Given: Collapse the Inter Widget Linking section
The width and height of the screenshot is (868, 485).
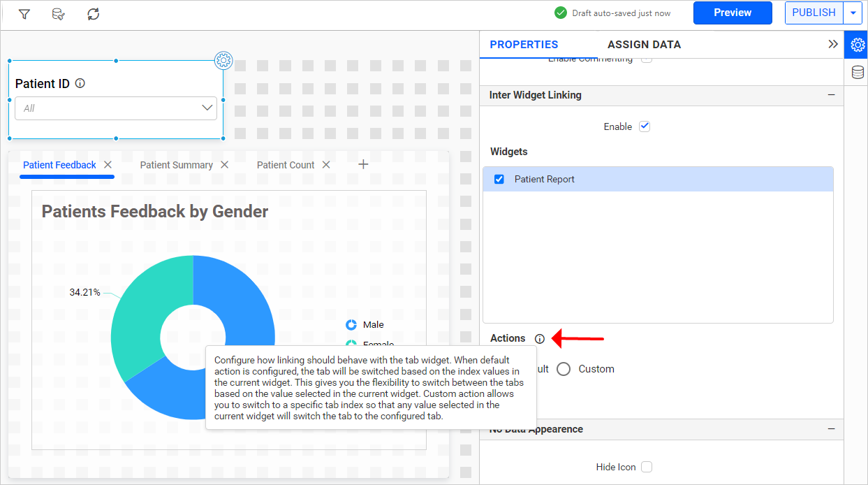Looking at the screenshot, I should (x=831, y=94).
